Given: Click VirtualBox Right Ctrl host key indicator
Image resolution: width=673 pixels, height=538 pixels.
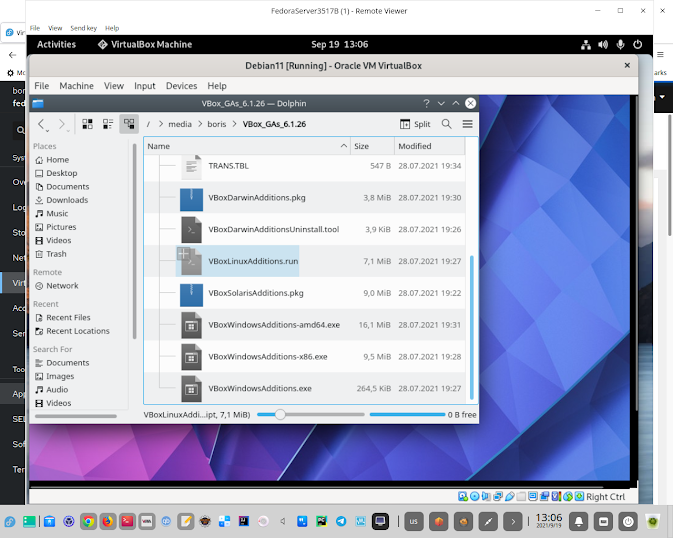Looking at the screenshot, I should (606, 497).
